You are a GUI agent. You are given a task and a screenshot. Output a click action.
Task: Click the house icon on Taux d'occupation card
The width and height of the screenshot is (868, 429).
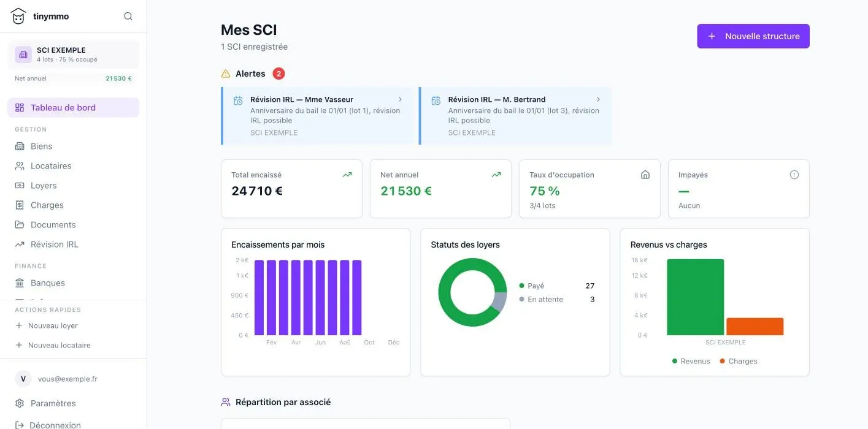click(645, 175)
